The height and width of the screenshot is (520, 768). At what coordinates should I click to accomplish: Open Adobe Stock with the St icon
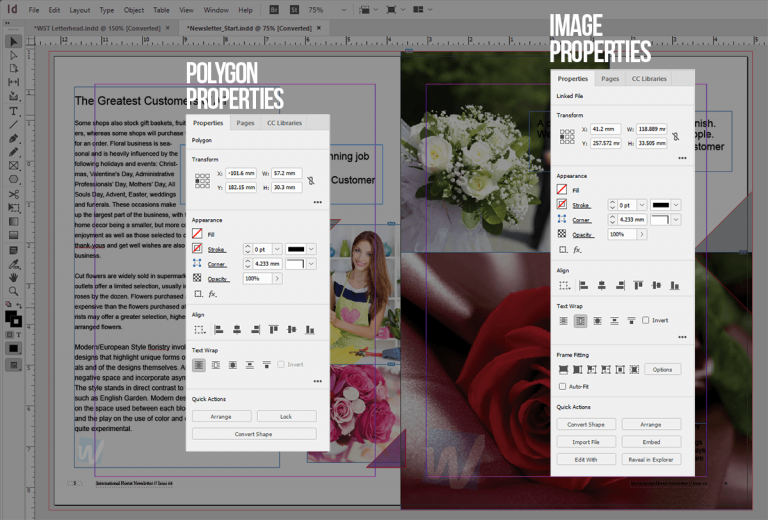click(x=294, y=10)
